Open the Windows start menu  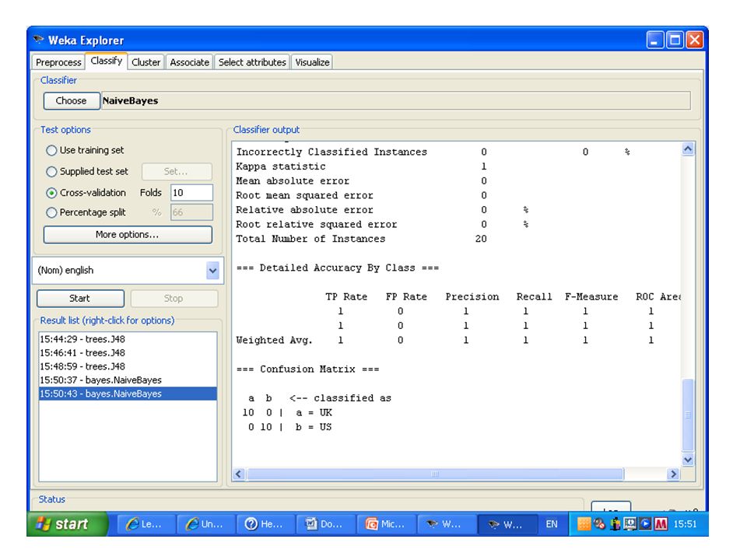click(67, 523)
